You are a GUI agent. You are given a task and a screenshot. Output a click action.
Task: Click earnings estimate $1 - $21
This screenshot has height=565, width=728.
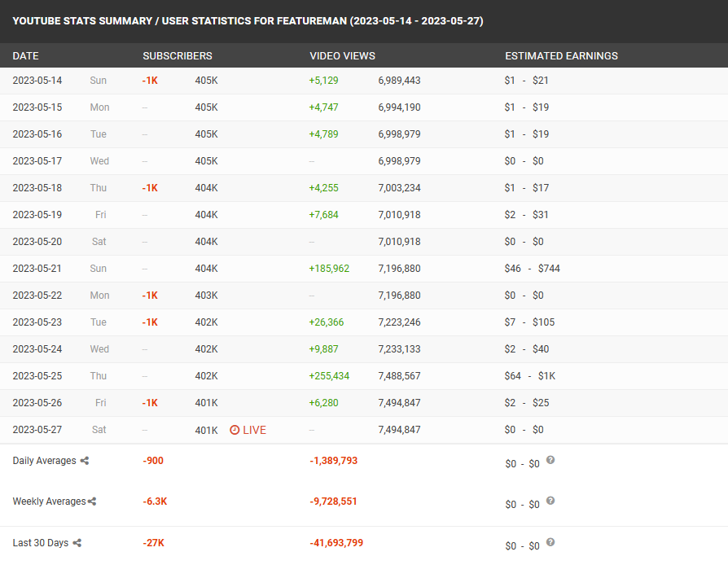coord(527,81)
